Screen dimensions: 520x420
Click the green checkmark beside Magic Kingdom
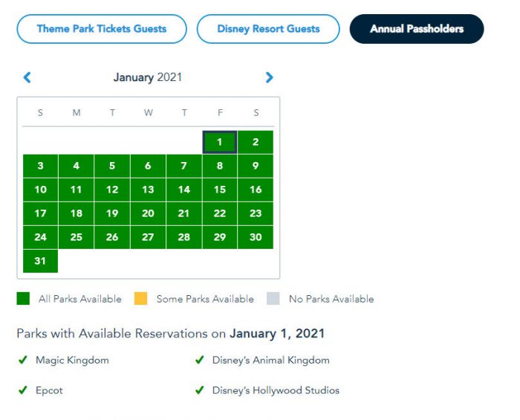(23, 361)
